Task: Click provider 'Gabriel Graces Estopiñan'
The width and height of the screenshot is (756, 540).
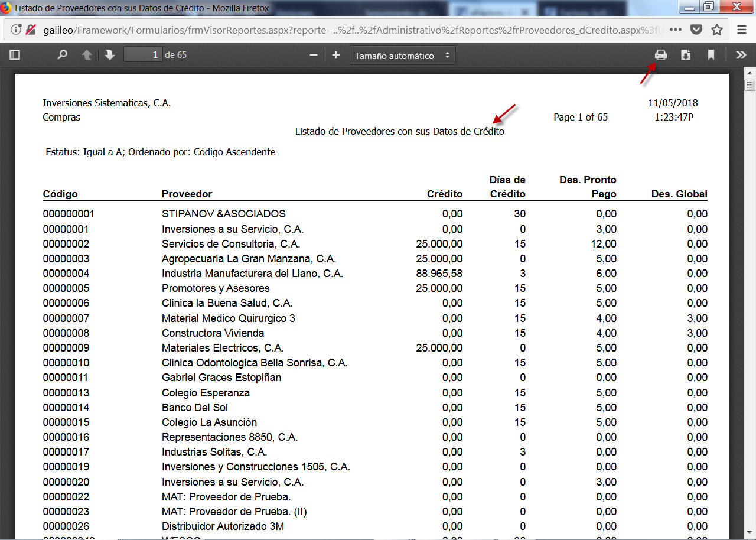Action: 221,378
